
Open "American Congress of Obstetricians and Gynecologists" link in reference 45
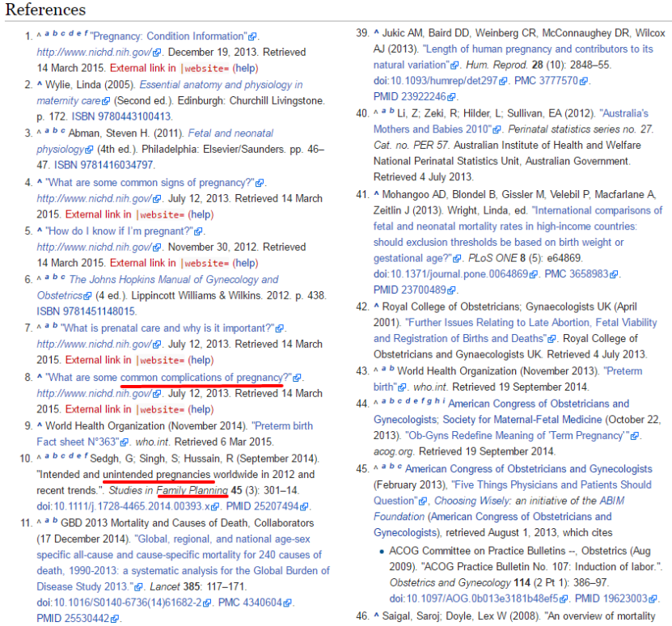click(529, 469)
